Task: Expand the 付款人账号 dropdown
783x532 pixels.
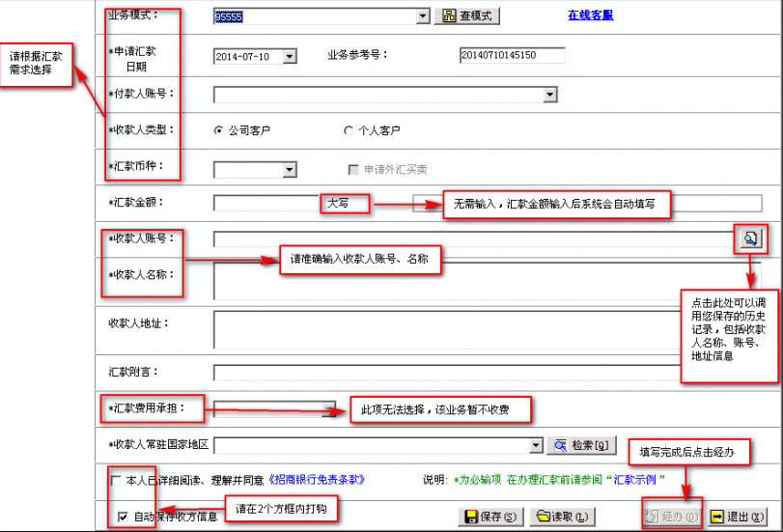Action: point(550,95)
